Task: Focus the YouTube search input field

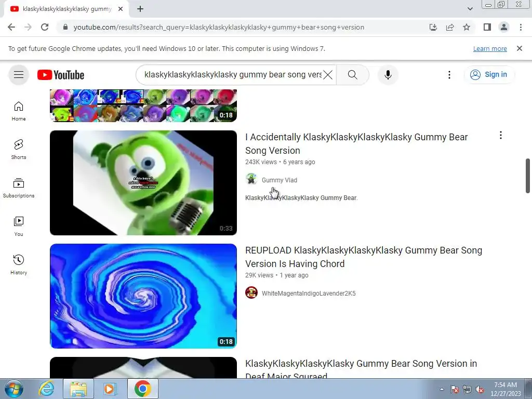Action: pyautogui.click(x=233, y=75)
